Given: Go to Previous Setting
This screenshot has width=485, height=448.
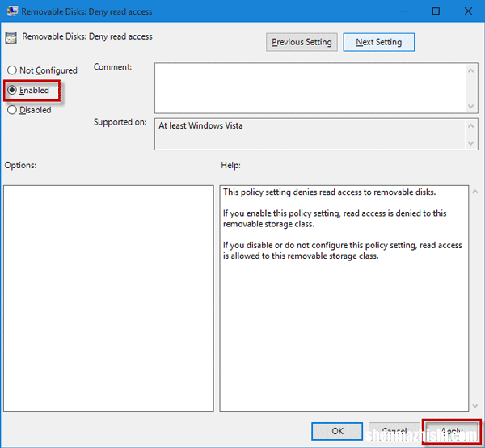Looking at the screenshot, I should pos(302,42).
